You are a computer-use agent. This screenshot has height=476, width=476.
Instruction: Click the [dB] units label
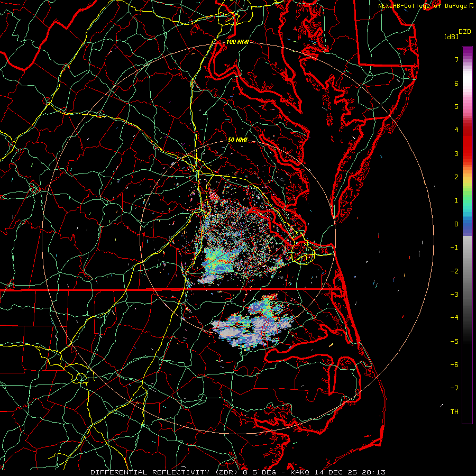tap(452, 36)
